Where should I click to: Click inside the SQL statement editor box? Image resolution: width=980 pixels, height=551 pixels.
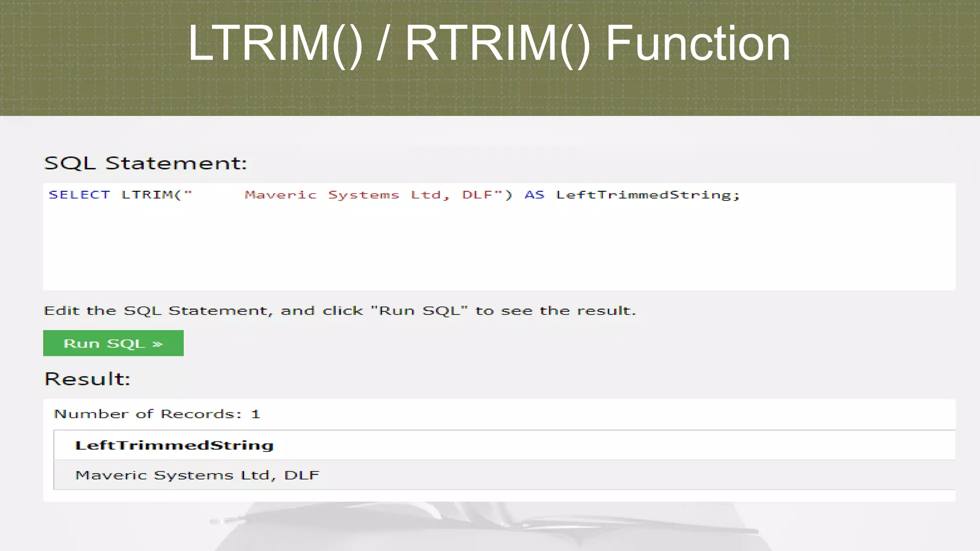pyautogui.click(x=499, y=237)
